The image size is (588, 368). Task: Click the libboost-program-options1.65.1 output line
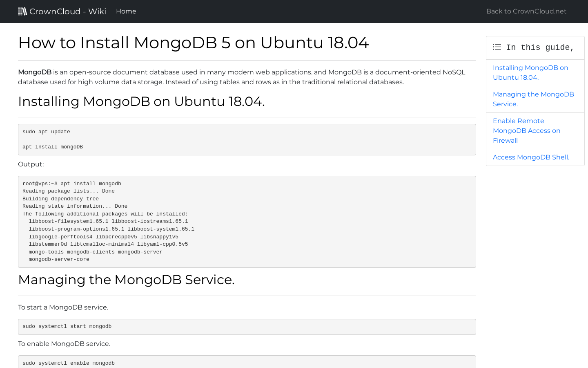click(x=111, y=229)
